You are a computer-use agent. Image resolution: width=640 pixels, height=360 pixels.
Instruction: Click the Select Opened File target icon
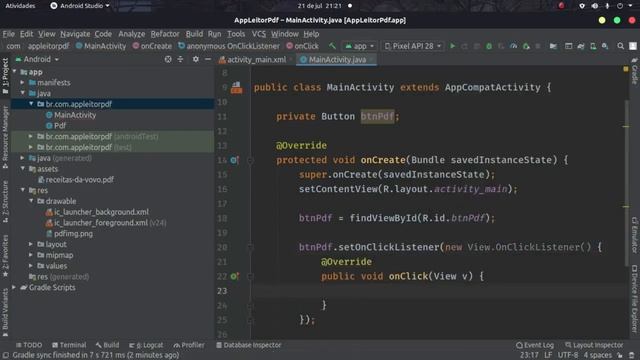pyautogui.click(x=168, y=59)
